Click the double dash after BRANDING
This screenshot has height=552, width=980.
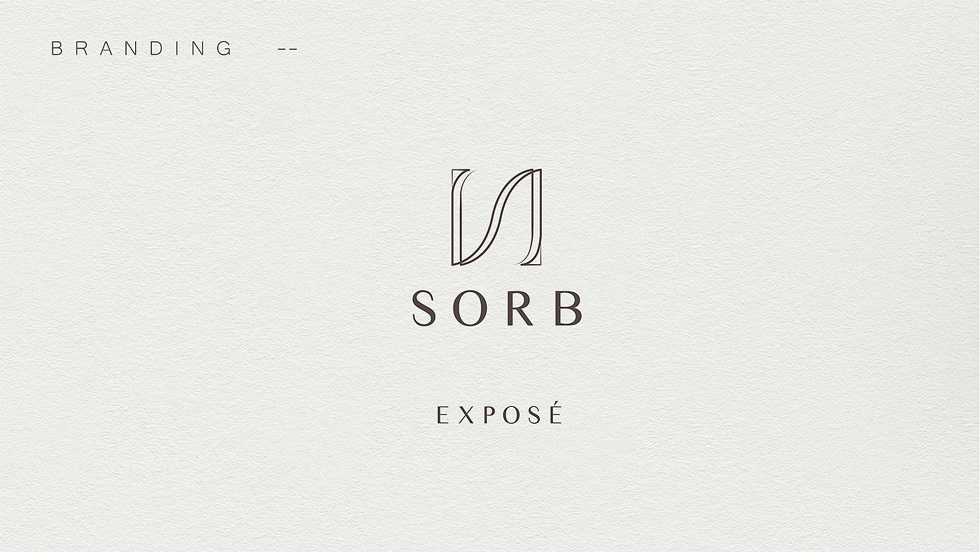click(288, 49)
